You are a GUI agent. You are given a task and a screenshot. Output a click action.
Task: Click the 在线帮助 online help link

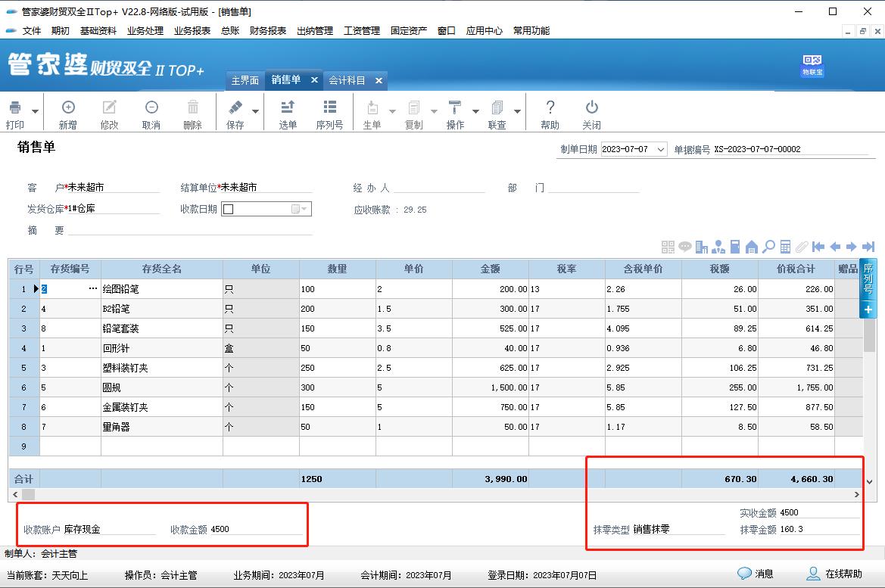point(834,574)
